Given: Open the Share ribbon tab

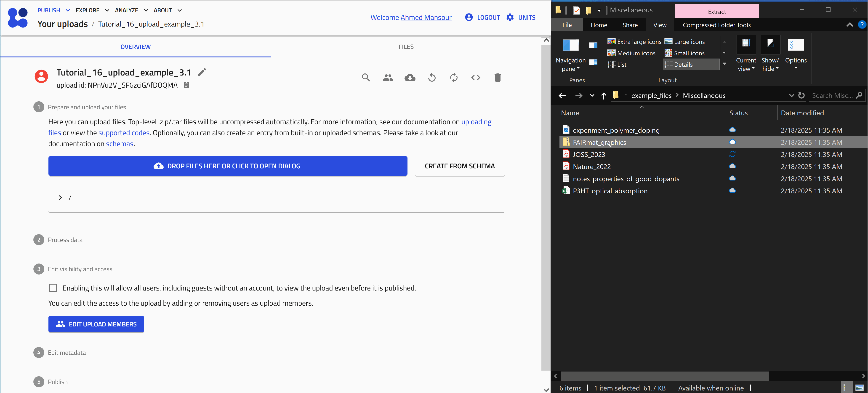Looking at the screenshot, I should coord(630,25).
